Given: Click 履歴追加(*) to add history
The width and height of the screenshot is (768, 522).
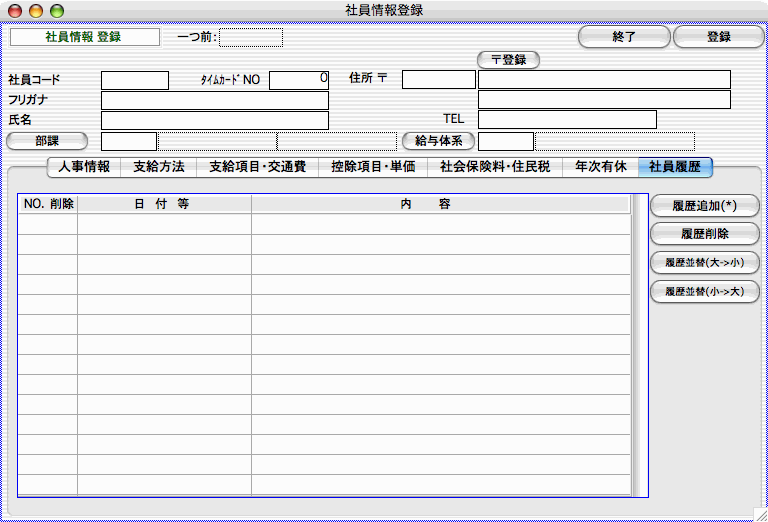Looking at the screenshot, I should pyautogui.click(x=704, y=206).
